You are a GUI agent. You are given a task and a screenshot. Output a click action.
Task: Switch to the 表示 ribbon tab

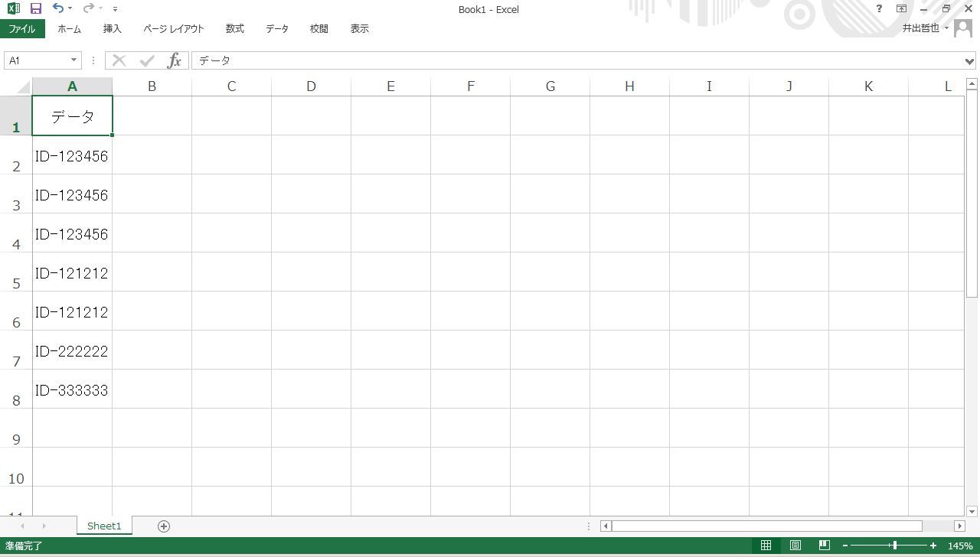pos(360,28)
